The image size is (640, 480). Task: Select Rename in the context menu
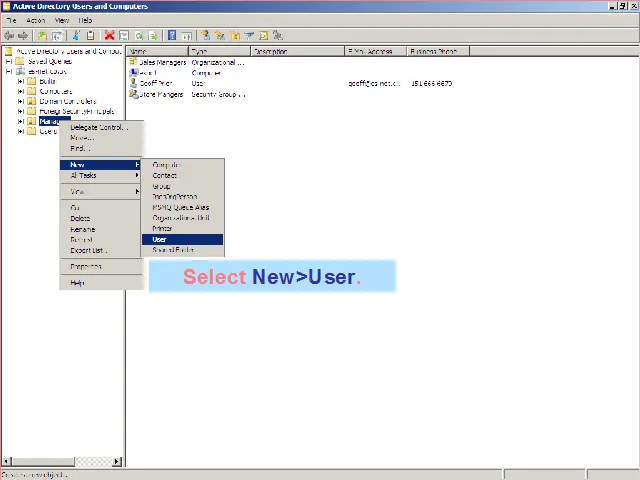coord(100,229)
